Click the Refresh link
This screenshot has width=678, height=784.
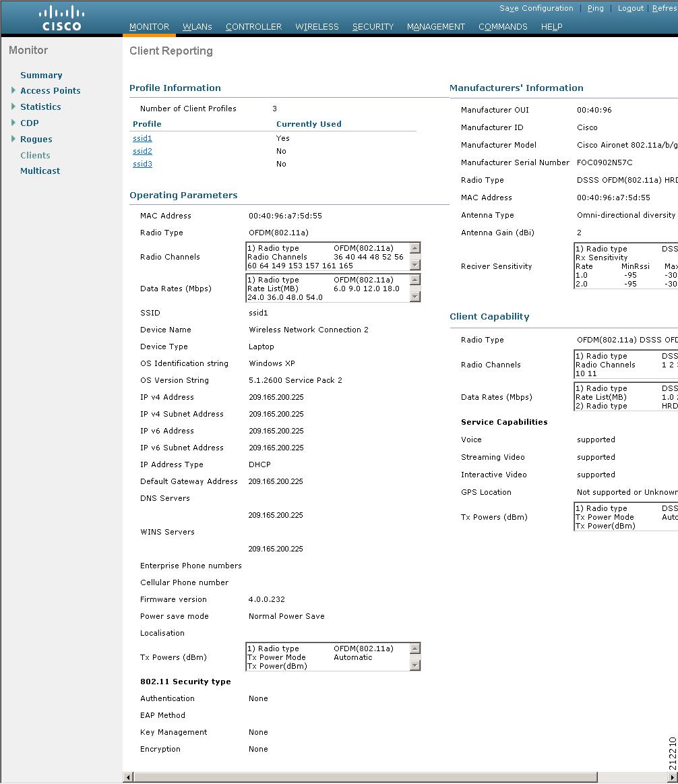[665, 8]
